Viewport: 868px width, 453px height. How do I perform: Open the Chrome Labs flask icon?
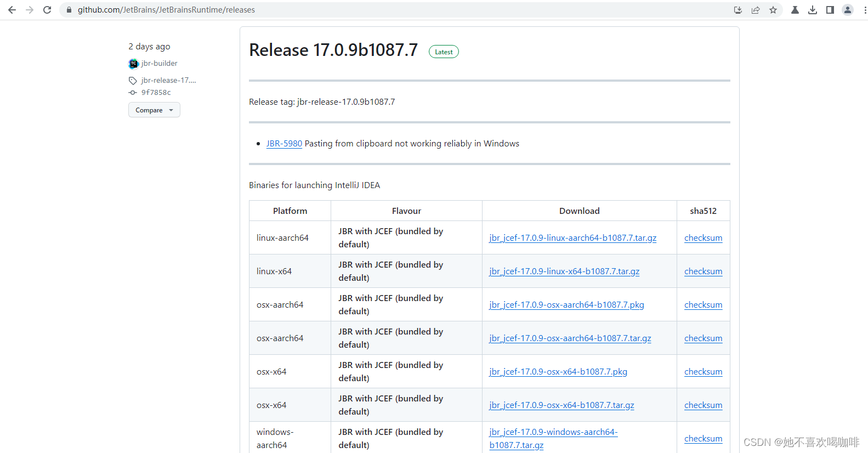(795, 10)
